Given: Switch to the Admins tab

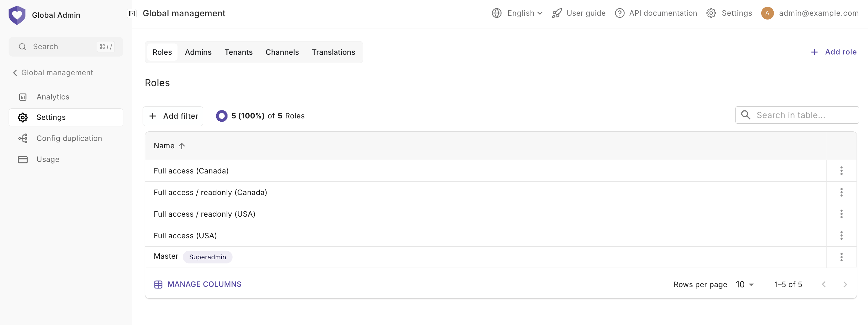Looking at the screenshot, I should point(198,52).
